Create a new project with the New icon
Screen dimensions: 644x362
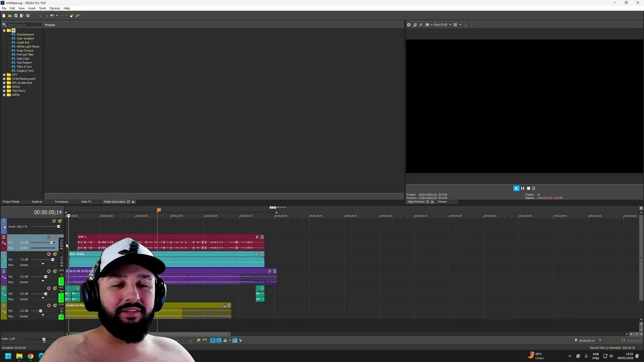pos(4,16)
